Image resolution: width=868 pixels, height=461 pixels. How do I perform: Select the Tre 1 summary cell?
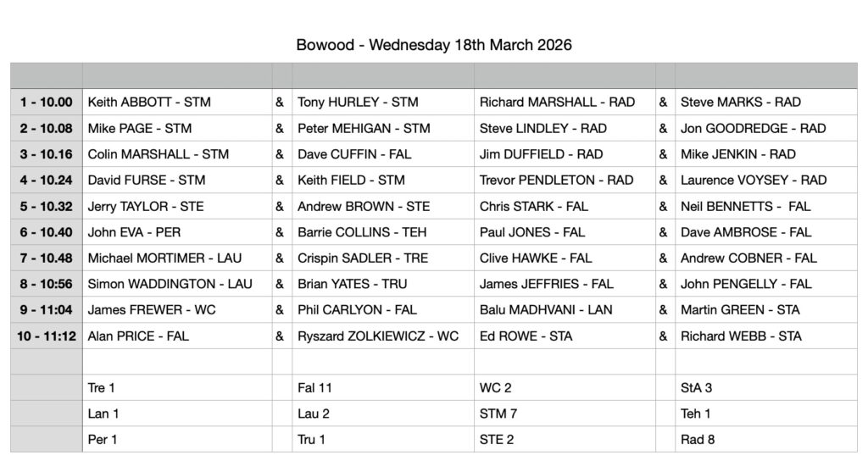click(101, 388)
